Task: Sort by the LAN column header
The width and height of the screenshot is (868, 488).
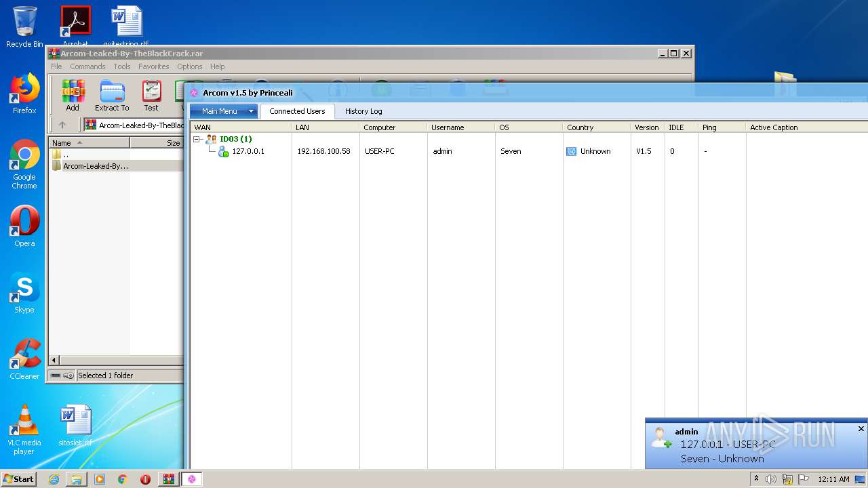Action: [x=325, y=127]
